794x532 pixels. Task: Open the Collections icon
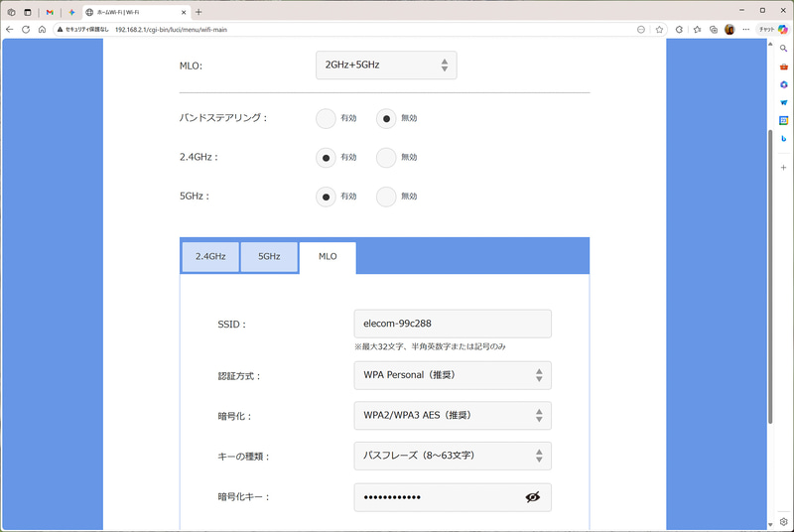[x=714, y=30]
